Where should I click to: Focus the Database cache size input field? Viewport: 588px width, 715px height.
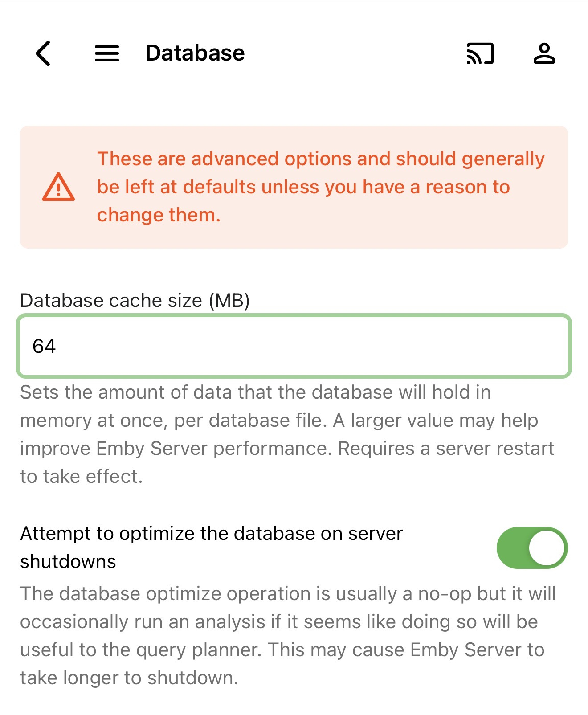click(294, 346)
